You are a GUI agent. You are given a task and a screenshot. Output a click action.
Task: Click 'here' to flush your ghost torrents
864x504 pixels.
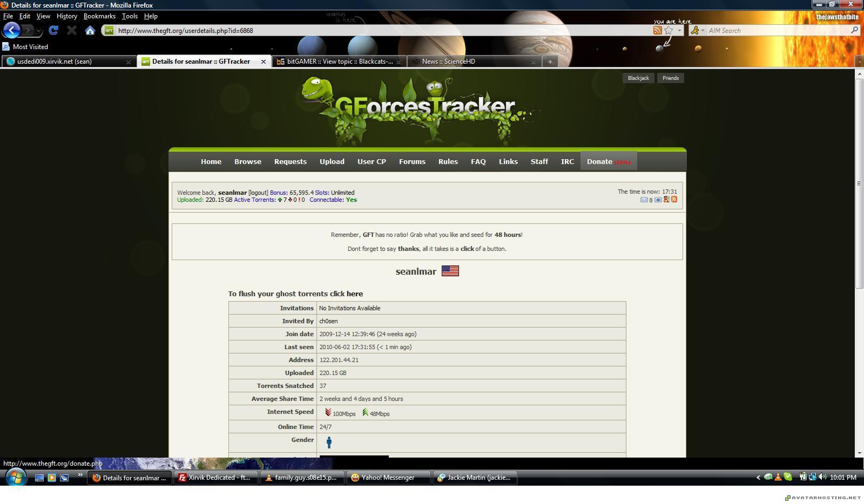(355, 294)
